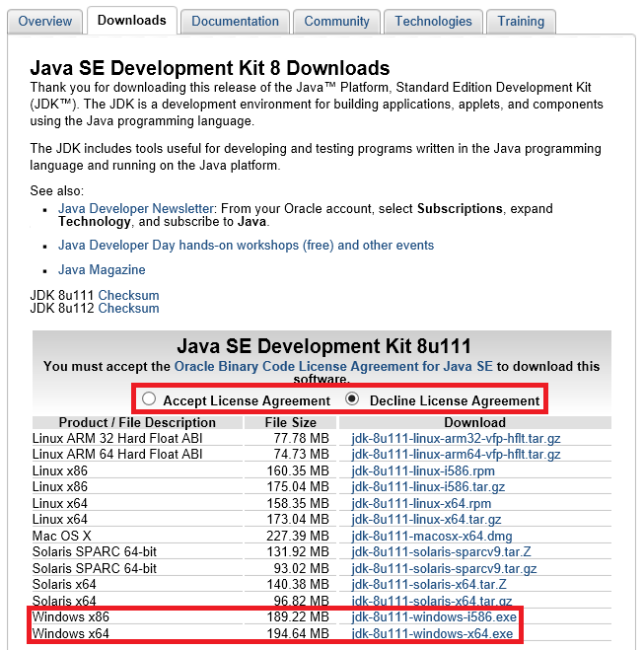Click the 93.02 MB file size
This screenshot has height=650, width=644.
point(301,569)
